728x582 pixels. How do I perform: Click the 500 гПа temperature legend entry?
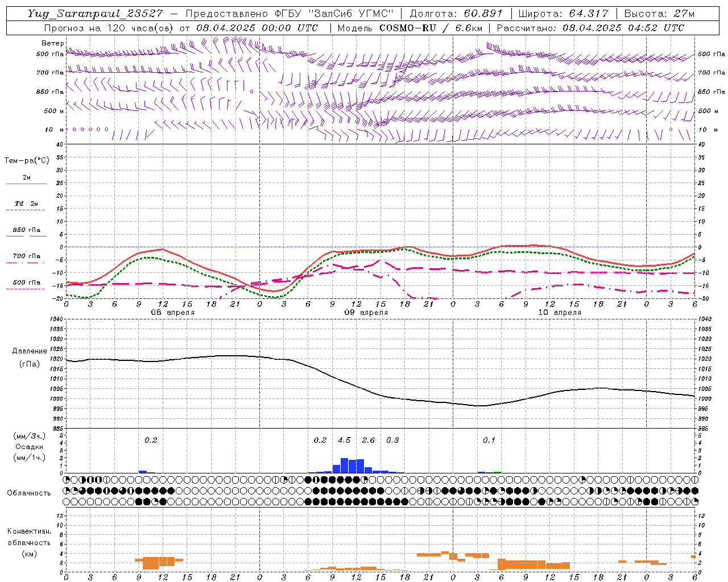tap(27, 282)
